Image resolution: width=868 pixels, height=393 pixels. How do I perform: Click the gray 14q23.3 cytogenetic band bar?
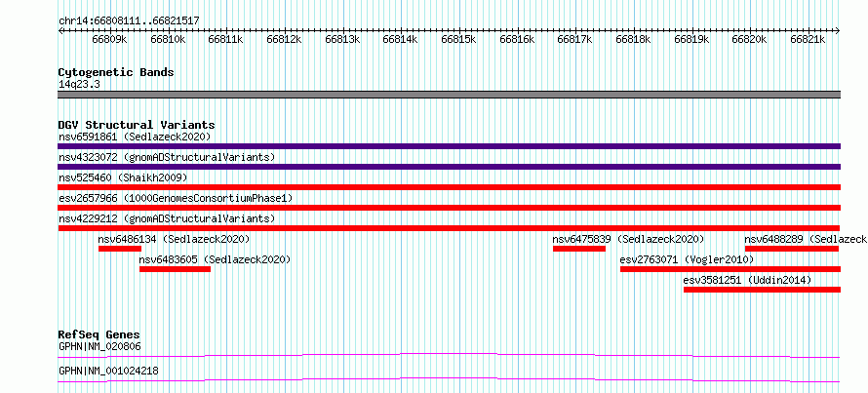click(x=450, y=94)
